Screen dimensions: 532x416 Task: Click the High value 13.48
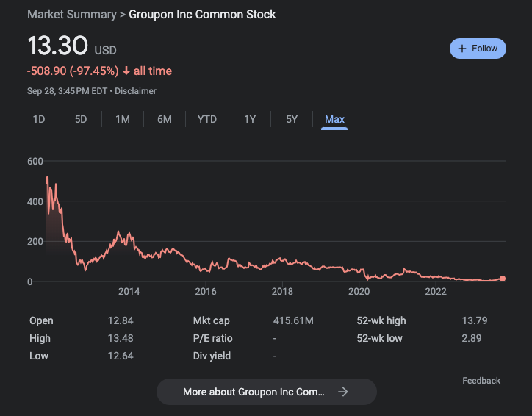coord(121,338)
